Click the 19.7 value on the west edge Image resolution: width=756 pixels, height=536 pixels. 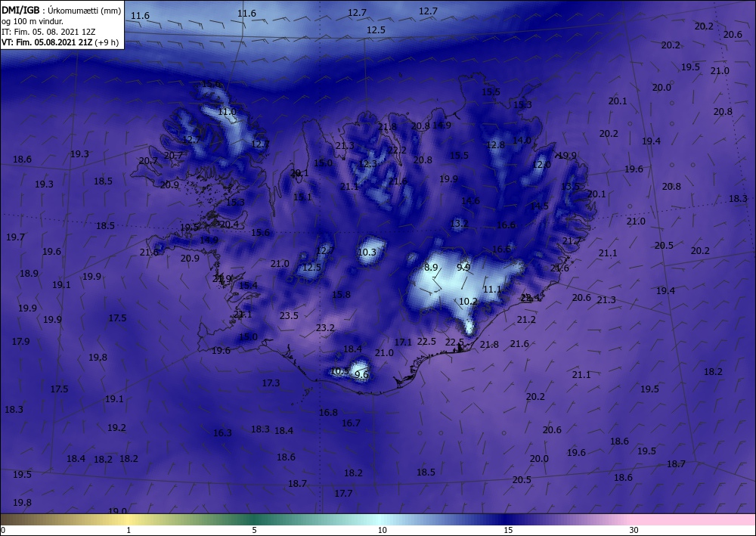point(15,237)
